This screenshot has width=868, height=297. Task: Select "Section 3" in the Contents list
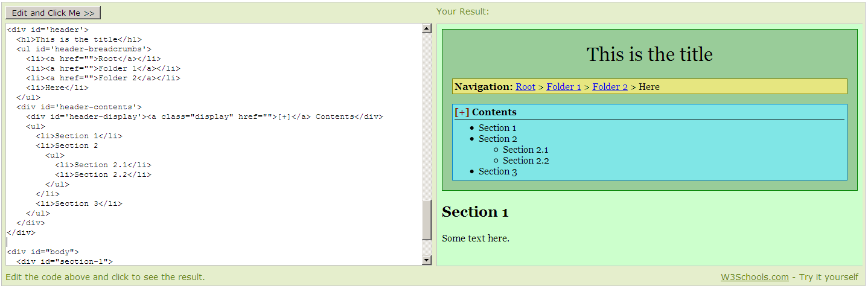(497, 171)
